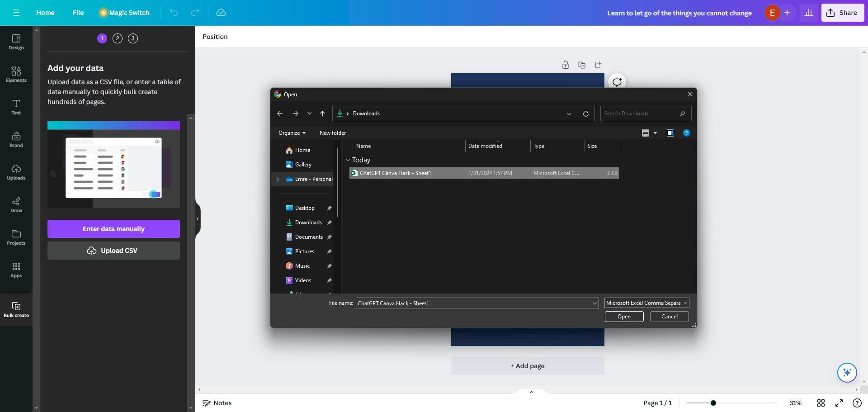Click Cancel in the Open dialog
868x412 pixels.
point(669,317)
